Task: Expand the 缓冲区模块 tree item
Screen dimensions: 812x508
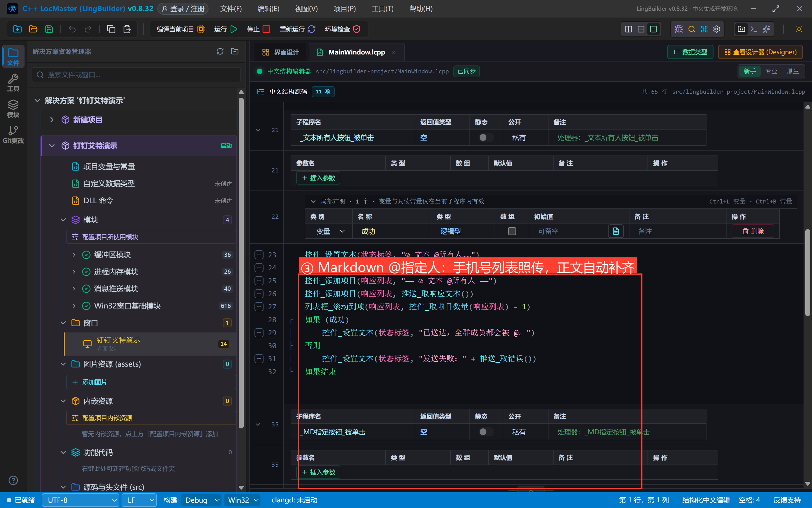Action: click(74, 255)
